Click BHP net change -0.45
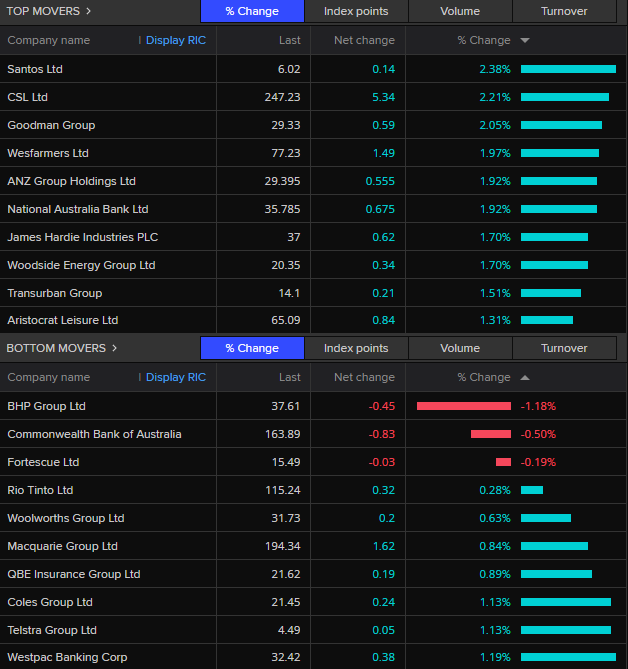Screen dimensions: 628x669 (x=382, y=406)
